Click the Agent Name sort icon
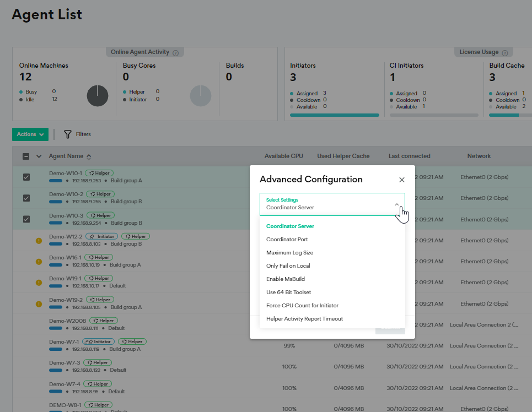The width and height of the screenshot is (532, 412). point(89,156)
